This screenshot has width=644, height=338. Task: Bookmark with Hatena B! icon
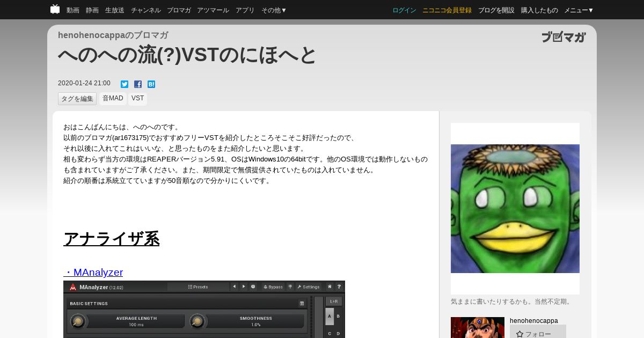151,84
